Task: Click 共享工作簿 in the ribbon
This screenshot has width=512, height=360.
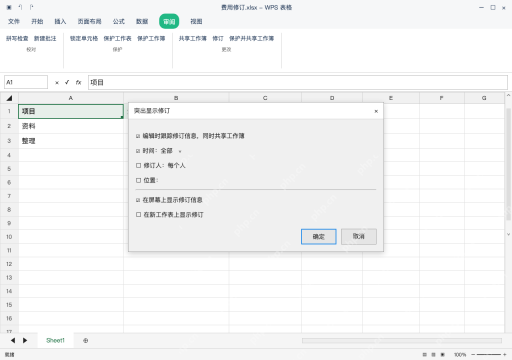Action: point(193,38)
